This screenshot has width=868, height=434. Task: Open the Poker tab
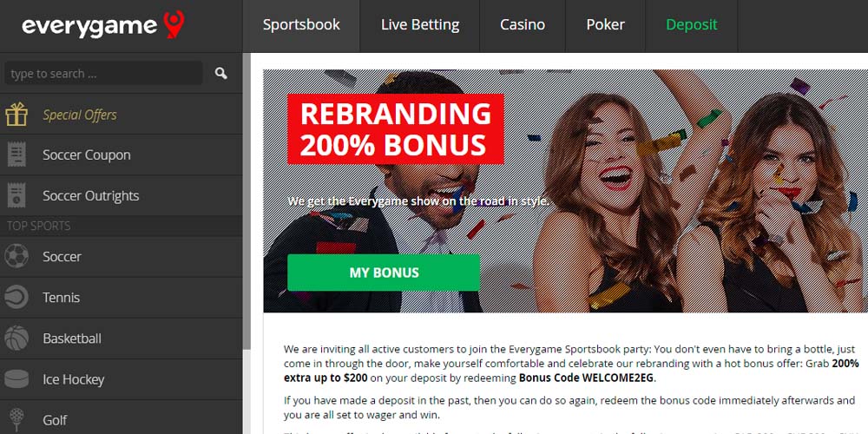[x=605, y=25]
